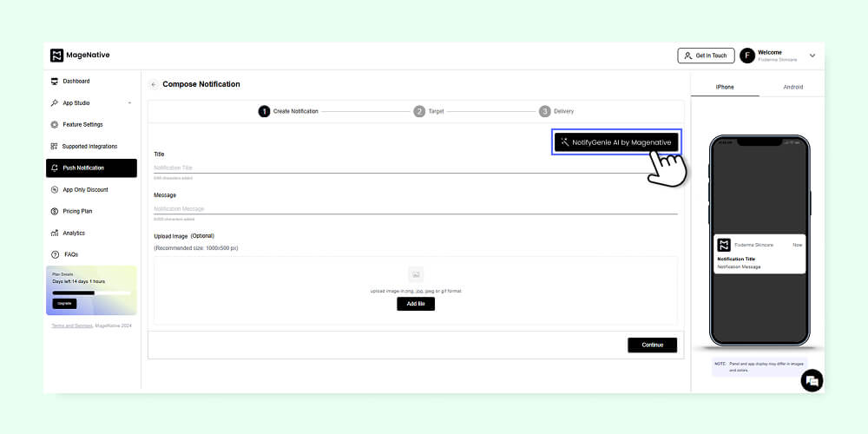Select Push Notification in sidebar

click(91, 168)
